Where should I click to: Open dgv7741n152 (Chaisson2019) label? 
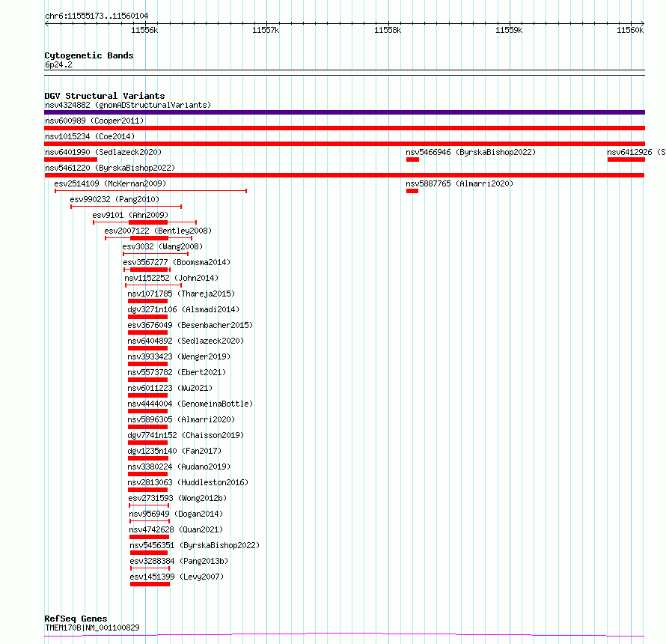186,435
